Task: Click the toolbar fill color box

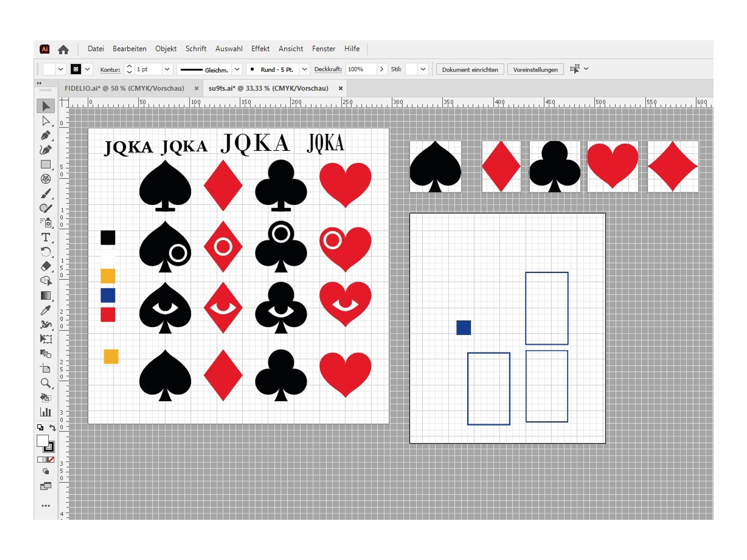Action: pos(42,441)
